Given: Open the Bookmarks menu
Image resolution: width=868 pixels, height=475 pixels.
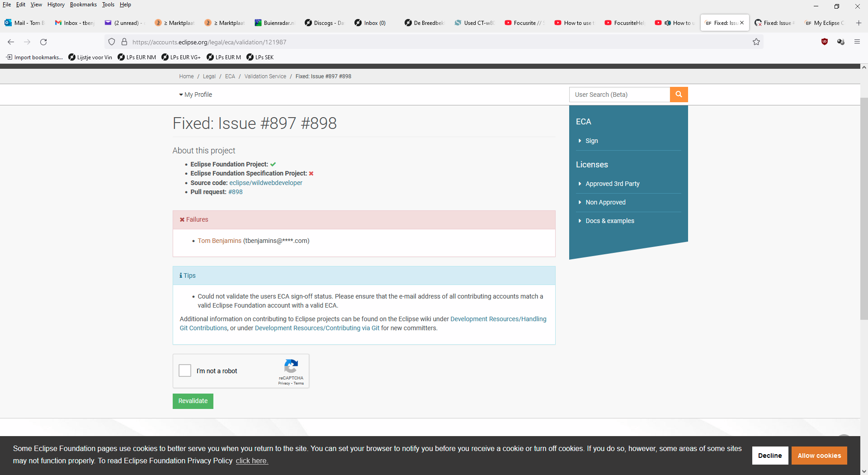Looking at the screenshot, I should (x=83, y=5).
